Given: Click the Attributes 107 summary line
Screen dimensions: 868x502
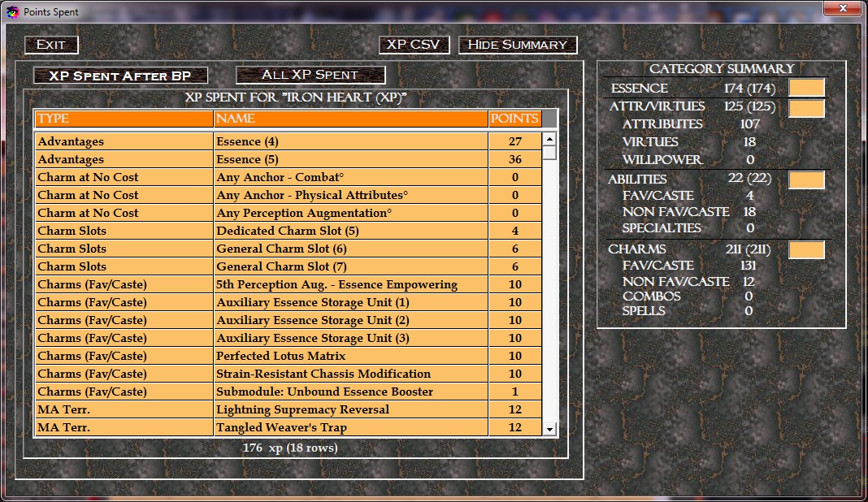Looking at the screenshot, I should pyautogui.click(x=691, y=124).
